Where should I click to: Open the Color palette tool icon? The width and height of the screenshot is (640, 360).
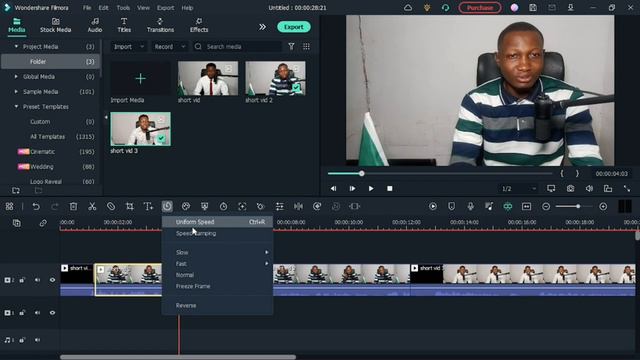coord(186,207)
